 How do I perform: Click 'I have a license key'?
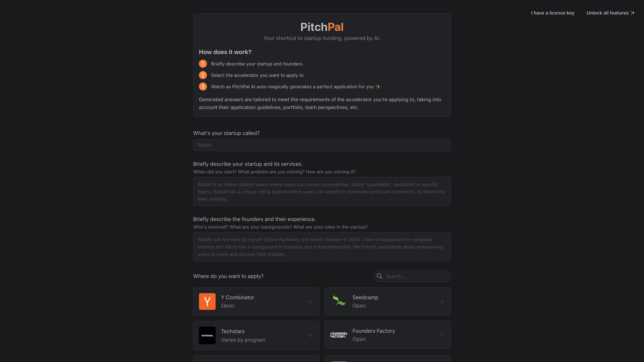point(552,13)
